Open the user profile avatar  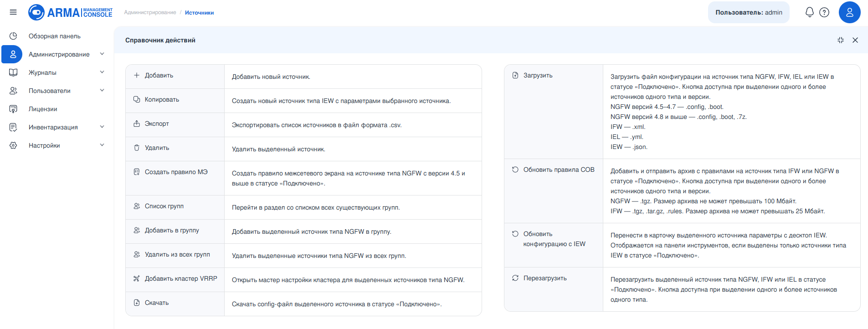tap(850, 12)
